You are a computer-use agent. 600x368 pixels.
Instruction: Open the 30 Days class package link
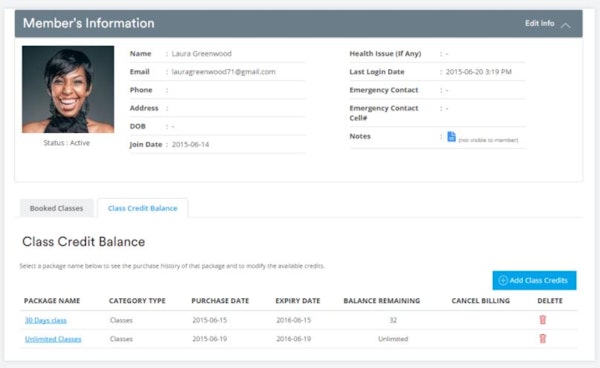tap(46, 320)
